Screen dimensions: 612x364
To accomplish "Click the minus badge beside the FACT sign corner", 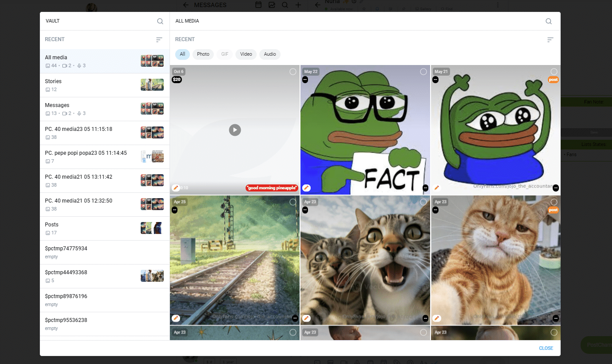I will [425, 188].
